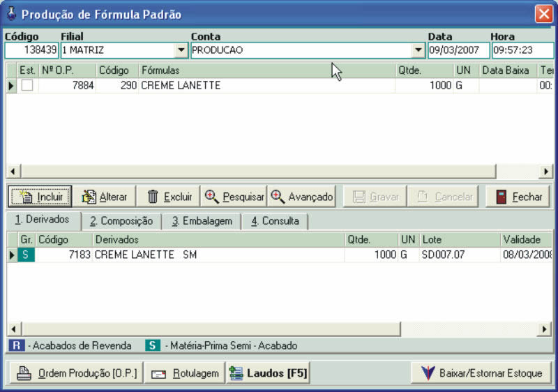Click the formulas grid's left scroll arrow

click(x=13, y=172)
